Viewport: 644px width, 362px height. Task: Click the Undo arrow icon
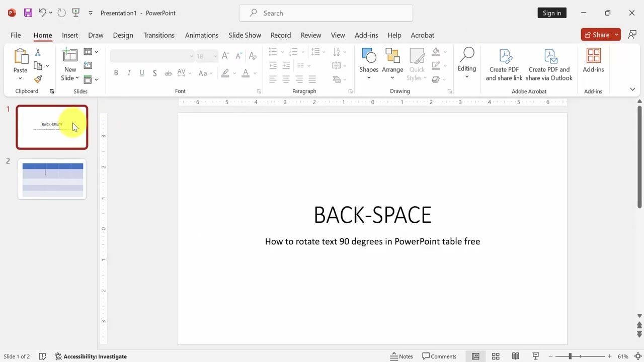(x=42, y=13)
